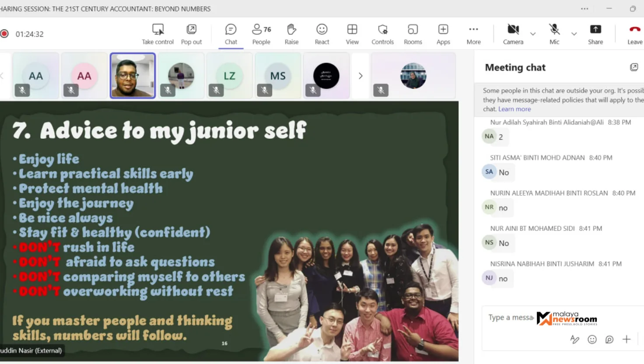
Task: Click the recording indicator icon
Action: pos(5,34)
